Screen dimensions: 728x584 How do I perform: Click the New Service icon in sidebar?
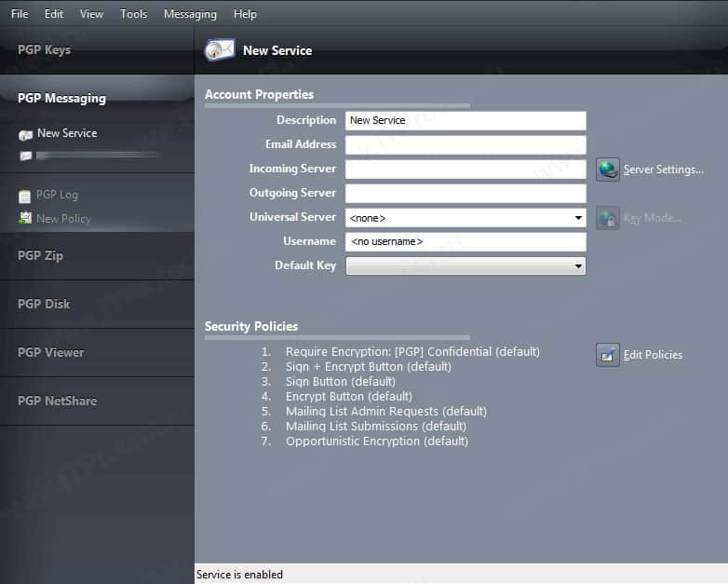click(x=25, y=135)
